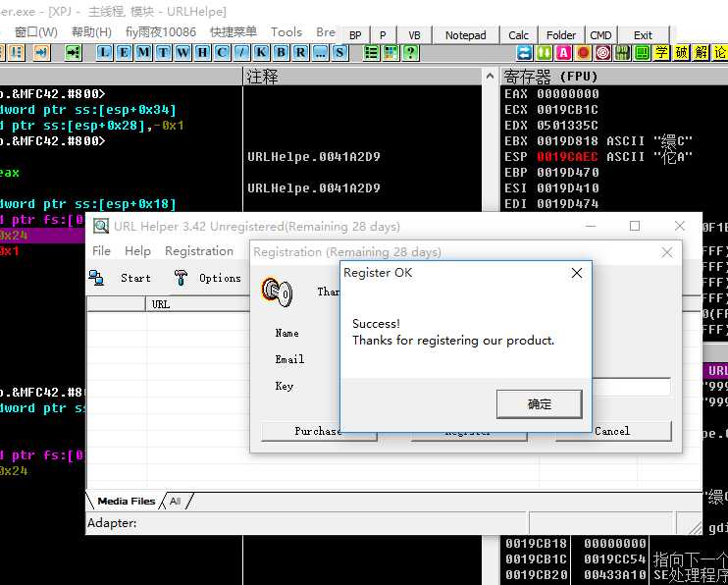The image size is (728, 585).
Task: Click the 注释 column header
Action: pyautogui.click(x=363, y=77)
